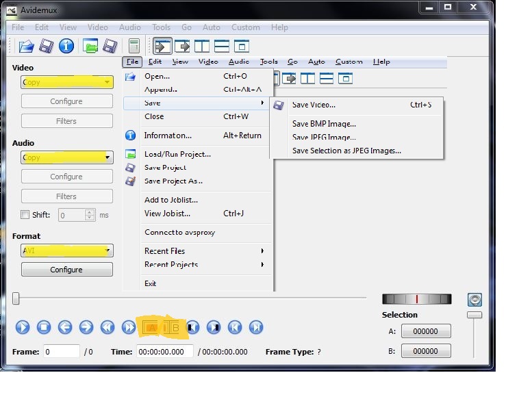
Task: Click the Configure button under Format
Action: coord(66,270)
